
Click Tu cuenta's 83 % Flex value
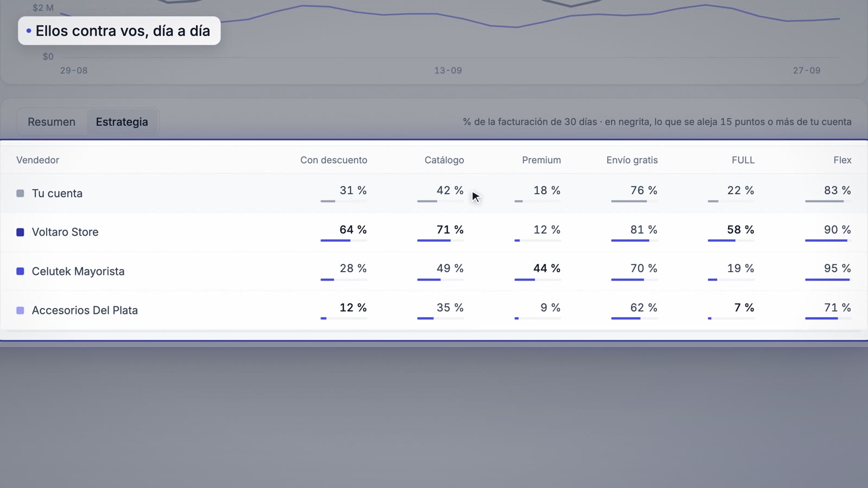838,190
